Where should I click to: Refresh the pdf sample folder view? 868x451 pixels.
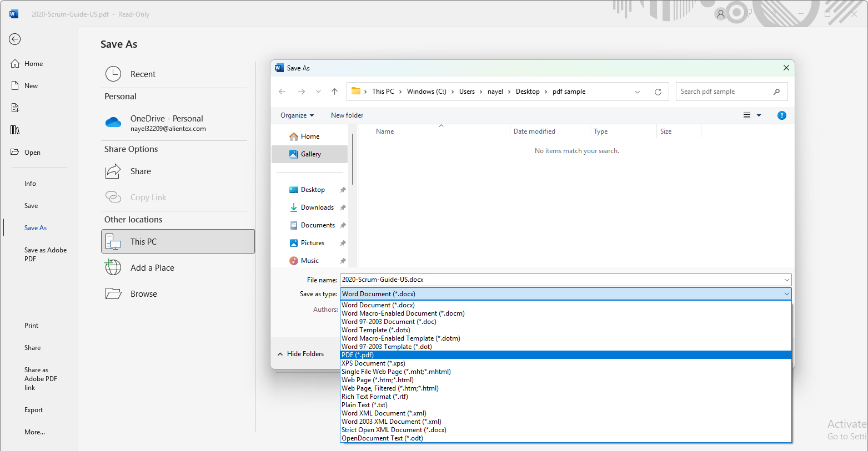coord(658,92)
